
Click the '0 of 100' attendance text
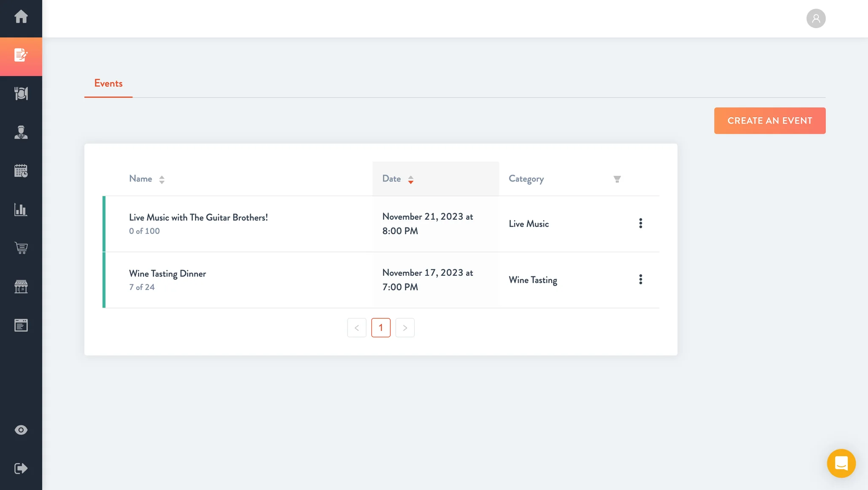[144, 231]
